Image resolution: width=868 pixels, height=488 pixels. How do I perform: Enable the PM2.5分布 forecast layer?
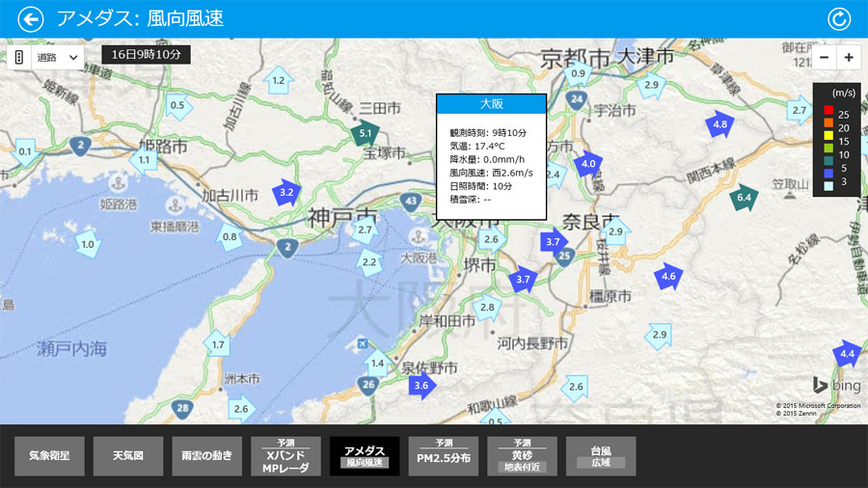pyautogui.click(x=444, y=456)
